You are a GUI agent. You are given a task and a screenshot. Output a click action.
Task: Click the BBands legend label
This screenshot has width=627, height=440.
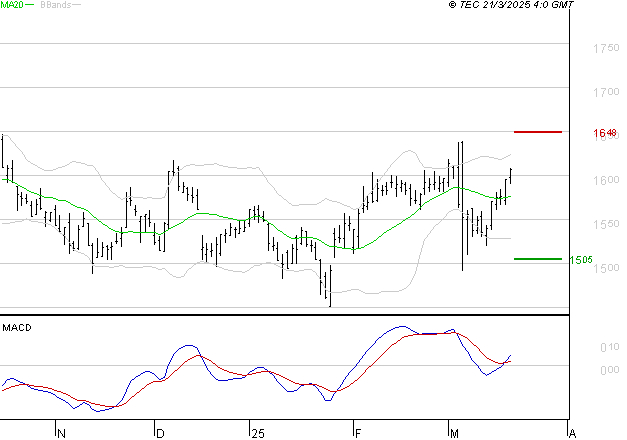click(56, 5)
